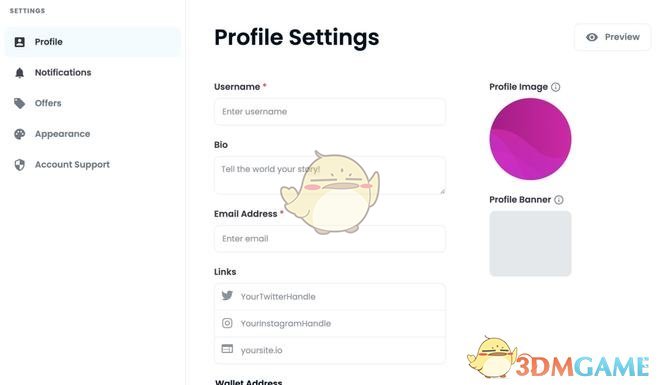This screenshot has height=385, width=660.
Task: Click the Account Support shield icon
Action: click(x=19, y=165)
